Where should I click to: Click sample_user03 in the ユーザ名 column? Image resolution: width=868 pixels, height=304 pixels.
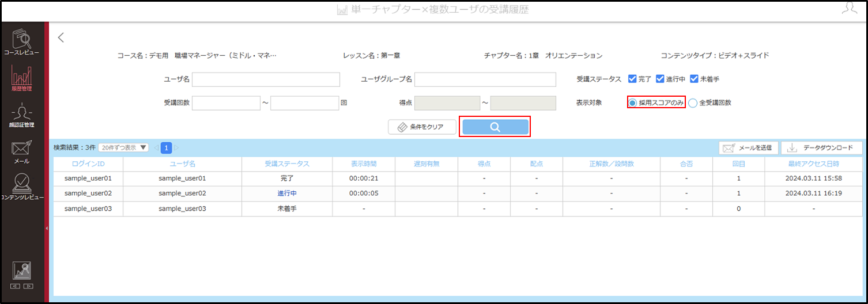tap(182, 208)
